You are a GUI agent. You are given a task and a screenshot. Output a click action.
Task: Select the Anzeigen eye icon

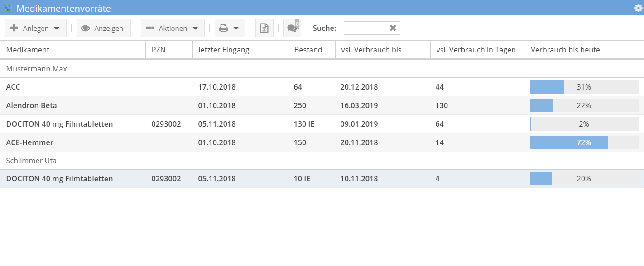pos(86,28)
